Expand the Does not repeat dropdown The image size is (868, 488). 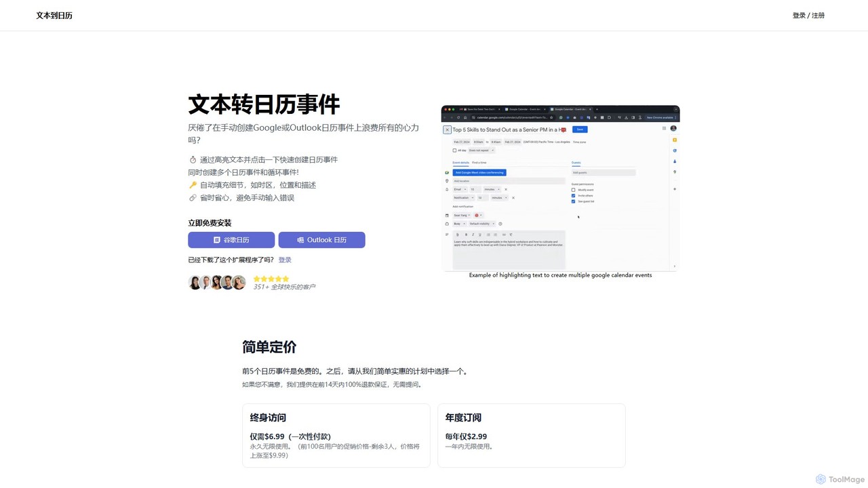481,150
